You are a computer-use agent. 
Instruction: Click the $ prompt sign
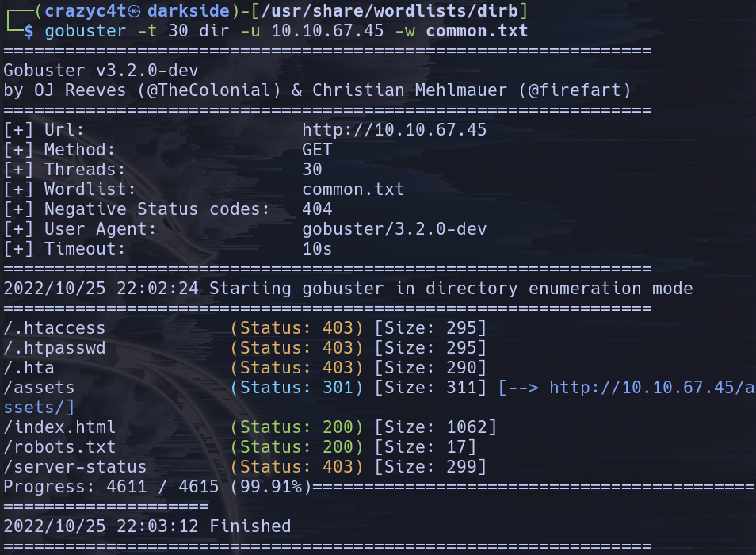pyautogui.click(x=29, y=32)
